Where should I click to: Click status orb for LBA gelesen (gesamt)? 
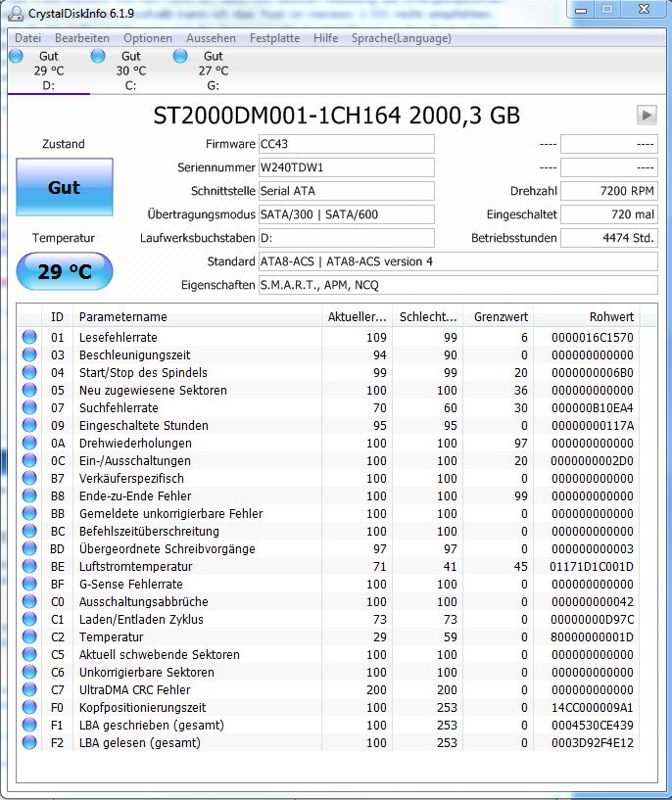[29, 742]
